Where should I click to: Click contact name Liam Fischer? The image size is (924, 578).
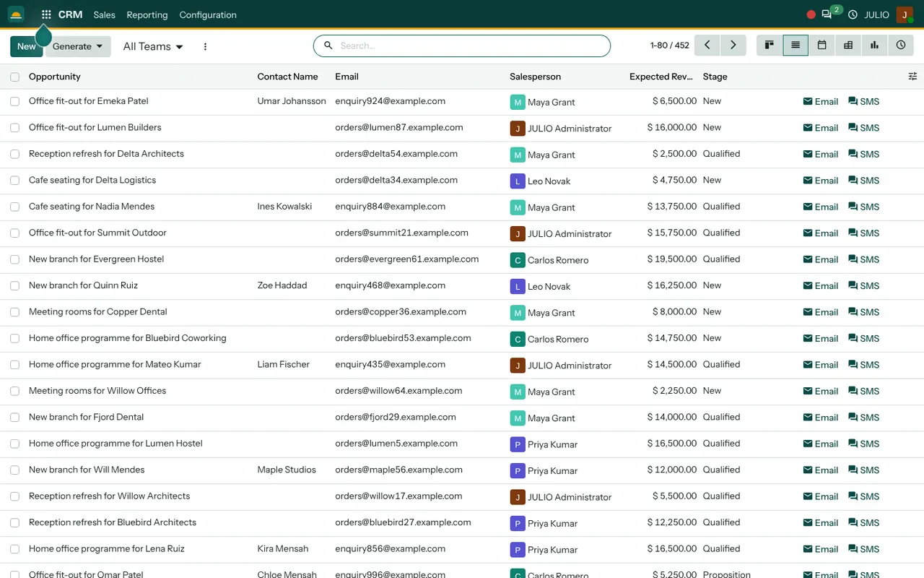pos(284,365)
